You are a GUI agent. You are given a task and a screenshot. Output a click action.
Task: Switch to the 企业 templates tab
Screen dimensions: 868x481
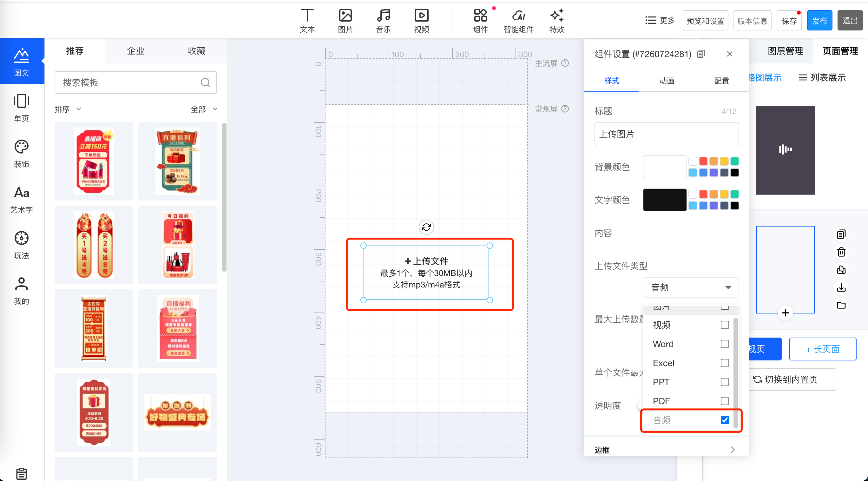click(x=135, y=51)
